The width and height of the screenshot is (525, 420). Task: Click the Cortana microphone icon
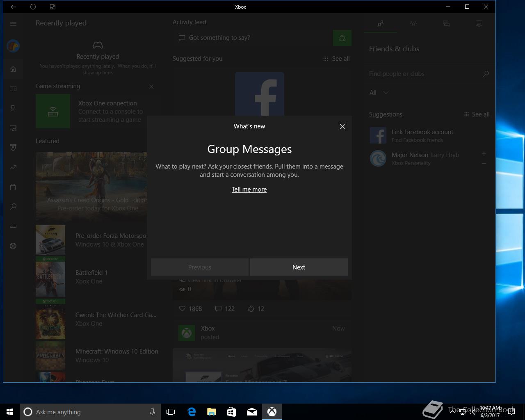tap(152, 412)
